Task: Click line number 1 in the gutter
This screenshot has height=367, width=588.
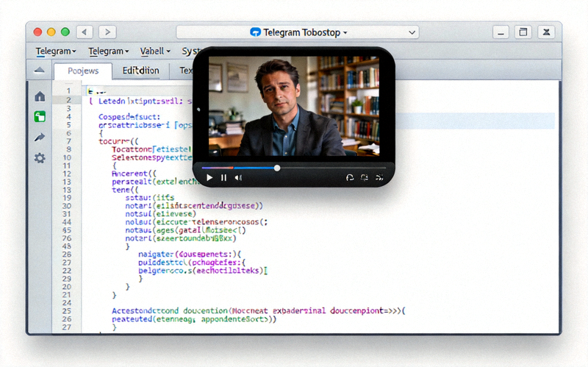Action: 68,90
